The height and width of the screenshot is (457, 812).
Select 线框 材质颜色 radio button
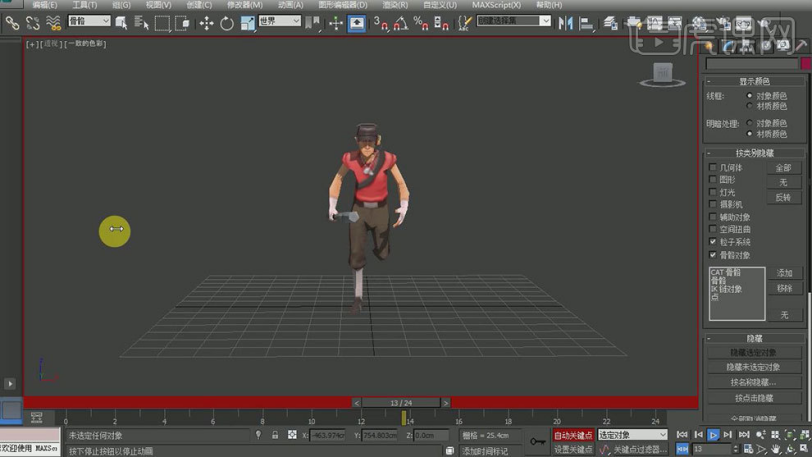pyautogui.click(x=749, y=106)
